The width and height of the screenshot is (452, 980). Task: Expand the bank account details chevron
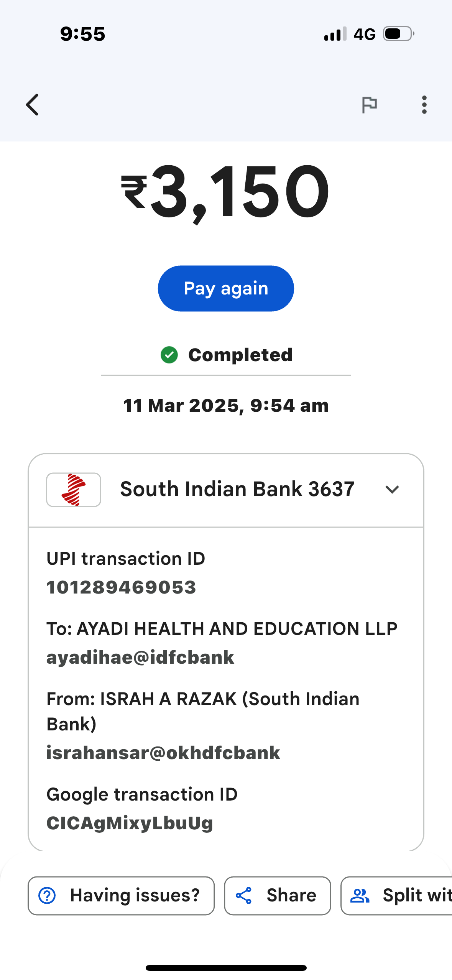click(392, 490)
